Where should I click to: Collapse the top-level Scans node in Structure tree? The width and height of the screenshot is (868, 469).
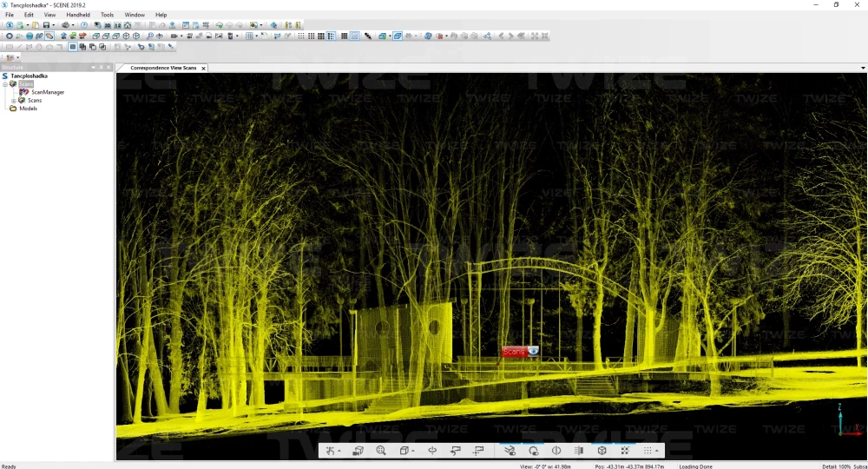[x=5, y=84]
